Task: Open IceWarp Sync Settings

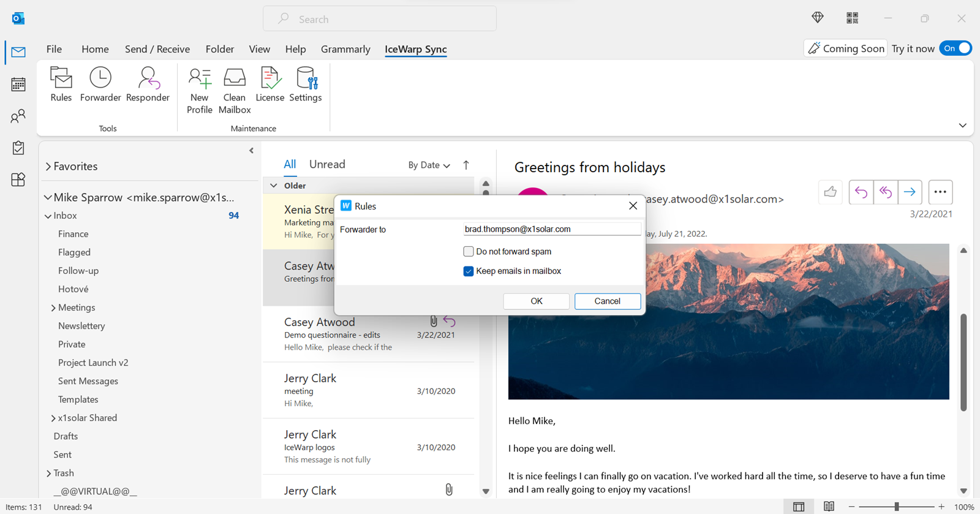Action: coord(306,85)
